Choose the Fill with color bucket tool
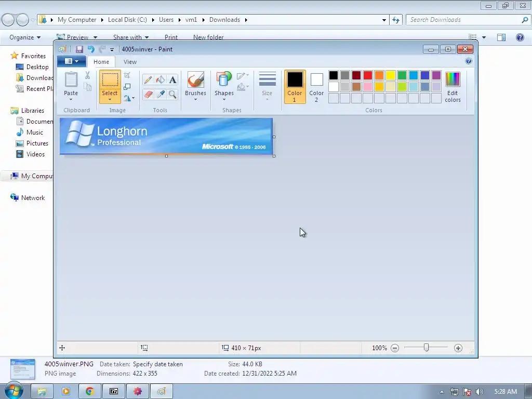The image size is (532, 399). [x=160, y=79]
